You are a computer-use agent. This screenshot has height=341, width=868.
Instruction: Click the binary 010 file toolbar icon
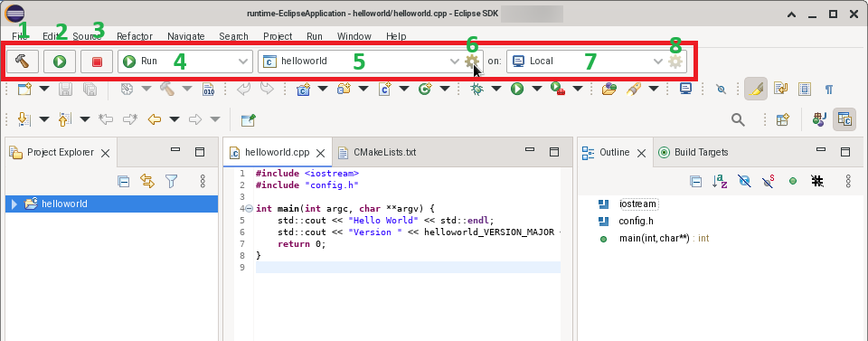[209, 89]
